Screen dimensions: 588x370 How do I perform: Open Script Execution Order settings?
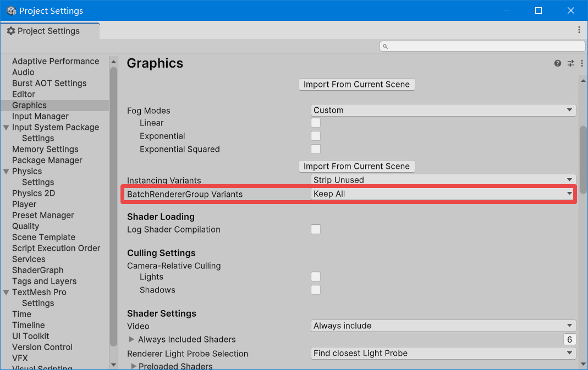pos(56,248)
